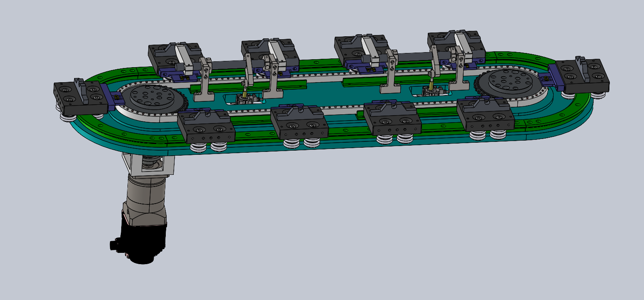Select the white rollers under first front carriage
The height and width of the screenshot is (300, 644).
pos(207,147)
